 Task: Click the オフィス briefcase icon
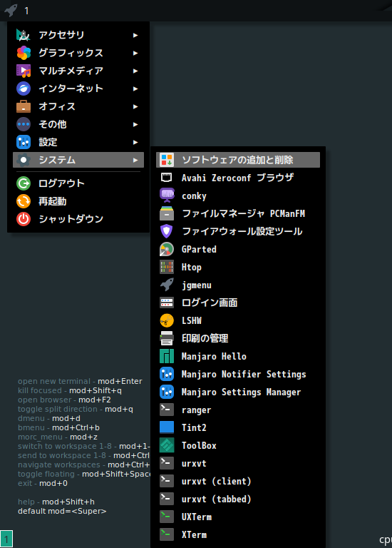coord(24,106)
